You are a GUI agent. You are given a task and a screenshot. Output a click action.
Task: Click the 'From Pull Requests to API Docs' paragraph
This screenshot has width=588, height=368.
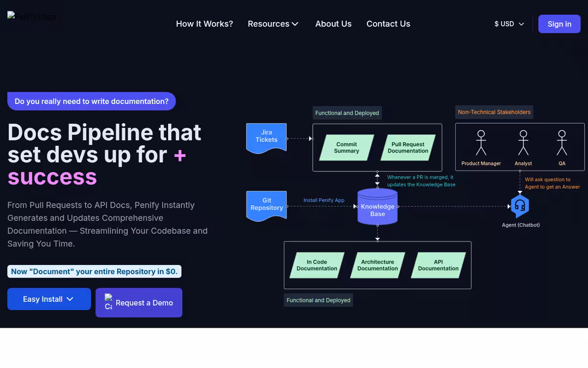click(x=107, y=224)
